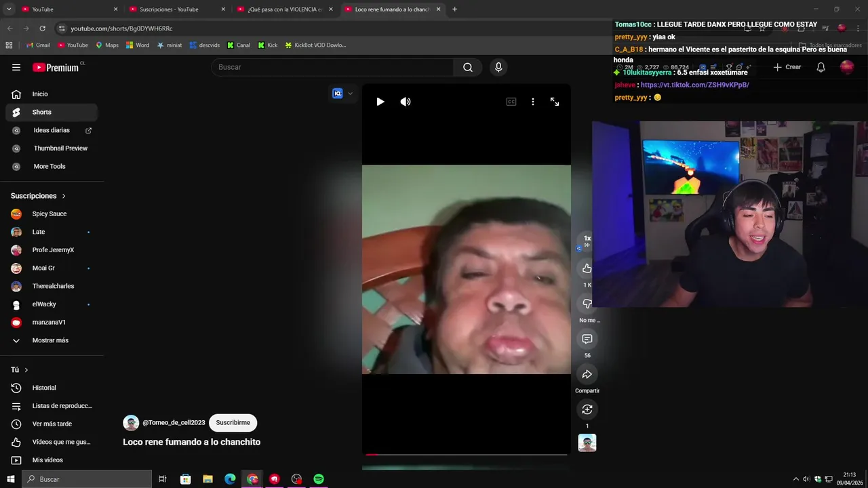This screenshot has height=488, width=868.
Task: Expand the Tú section chevron
Action: [x=26, y=370]
